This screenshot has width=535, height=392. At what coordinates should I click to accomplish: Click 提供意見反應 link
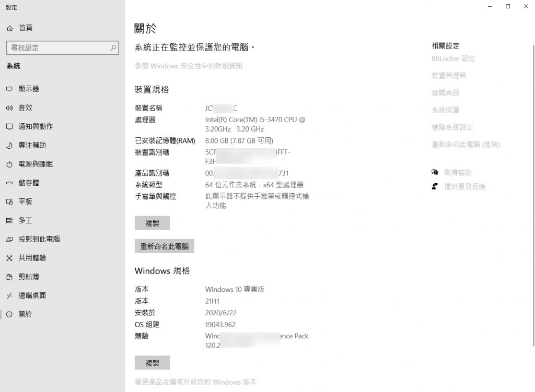tap(464, 187)
